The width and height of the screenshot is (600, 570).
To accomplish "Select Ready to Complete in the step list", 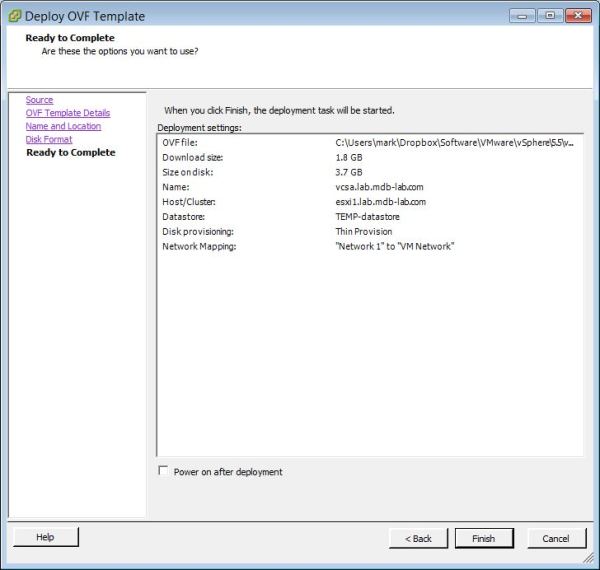I will [x=70, y=153].
